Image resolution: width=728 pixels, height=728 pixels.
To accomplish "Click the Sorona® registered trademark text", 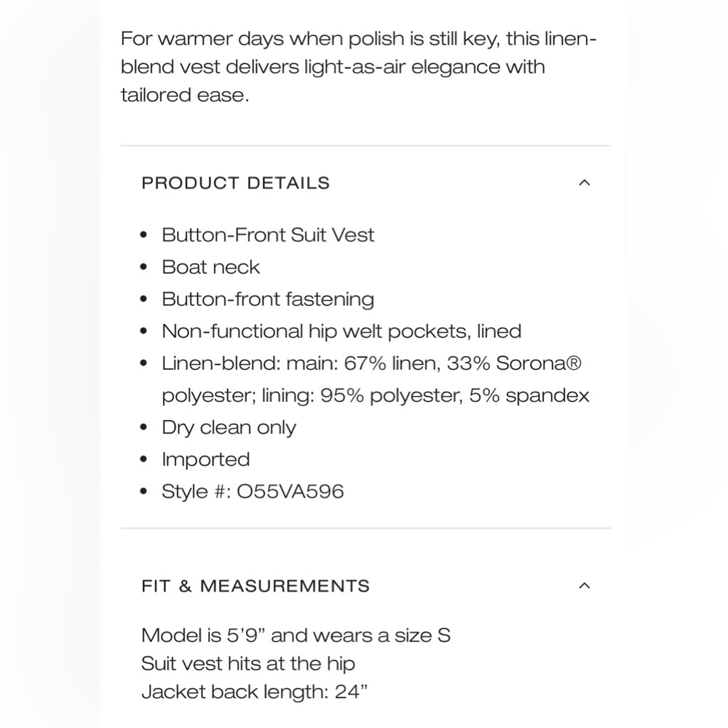I will (539, 363).
